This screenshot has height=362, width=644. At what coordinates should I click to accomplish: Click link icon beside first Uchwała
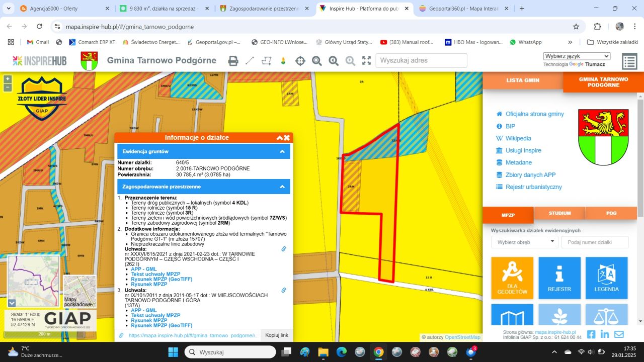(x=284, y=249)
